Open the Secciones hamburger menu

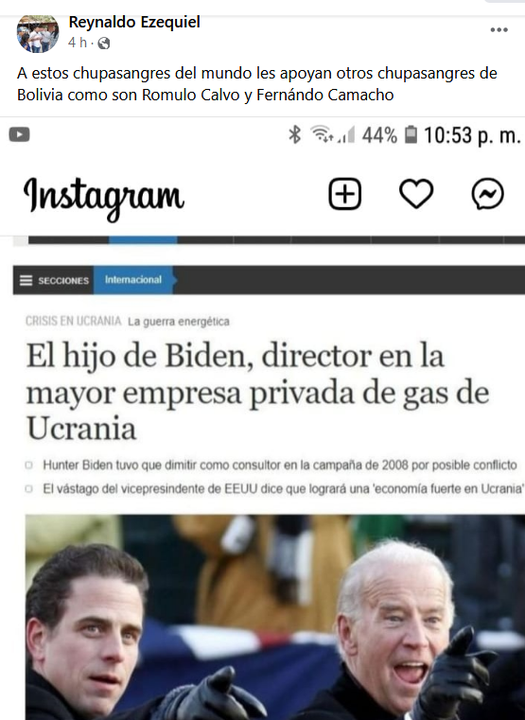coord(54,280)
